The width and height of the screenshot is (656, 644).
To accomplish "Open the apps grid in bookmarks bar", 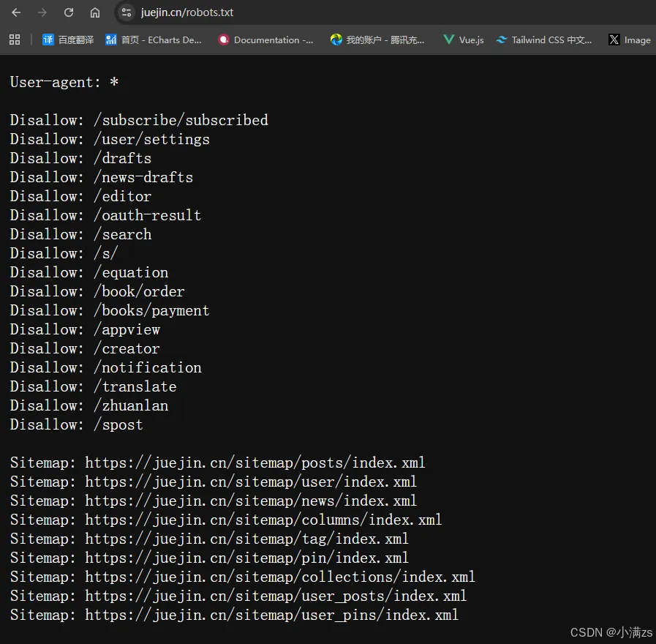I will point(15,40).
